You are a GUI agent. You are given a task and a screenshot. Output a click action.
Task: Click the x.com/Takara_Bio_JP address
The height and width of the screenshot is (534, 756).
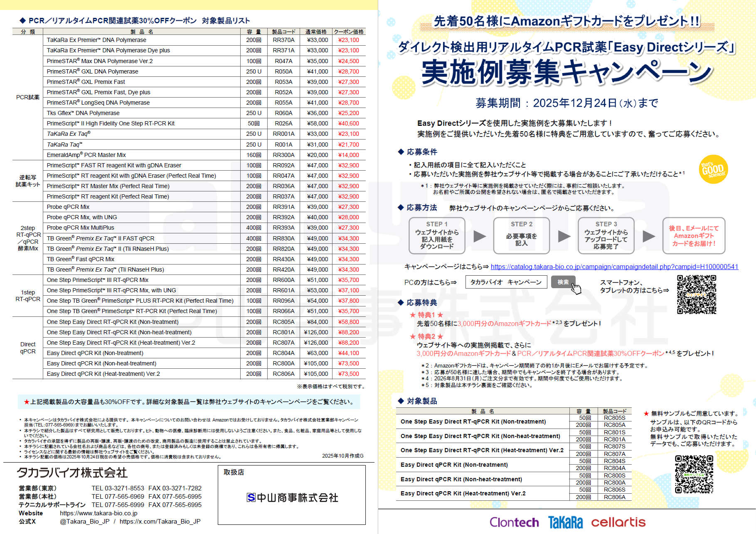tap(160, 521)
